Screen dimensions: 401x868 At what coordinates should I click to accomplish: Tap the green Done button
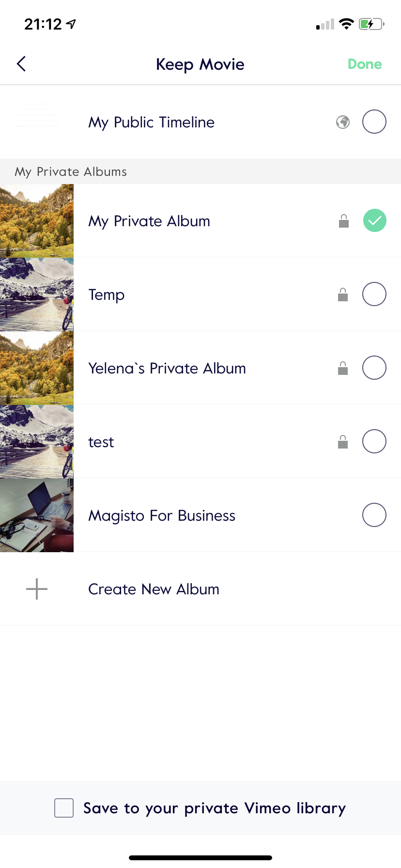point(365,64)
